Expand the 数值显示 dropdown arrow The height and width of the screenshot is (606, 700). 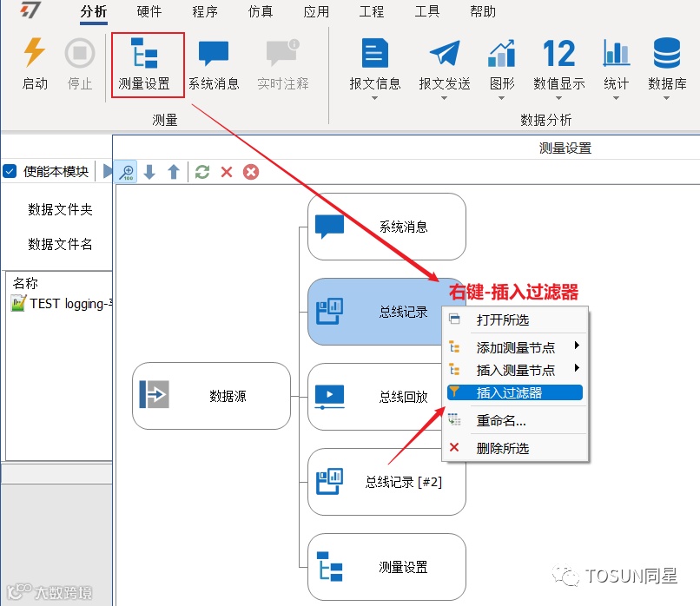coord(558,98)
